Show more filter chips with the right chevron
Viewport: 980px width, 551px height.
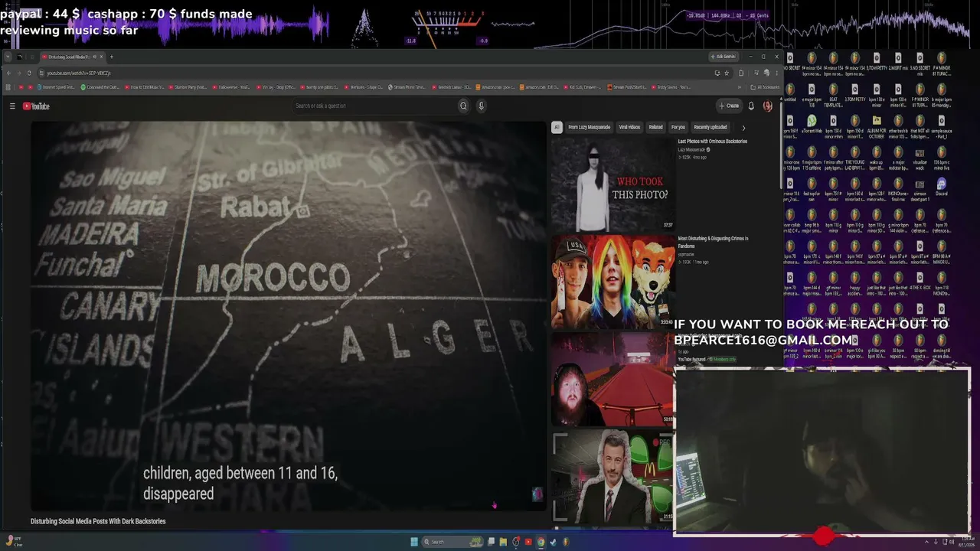click(743, 128)
